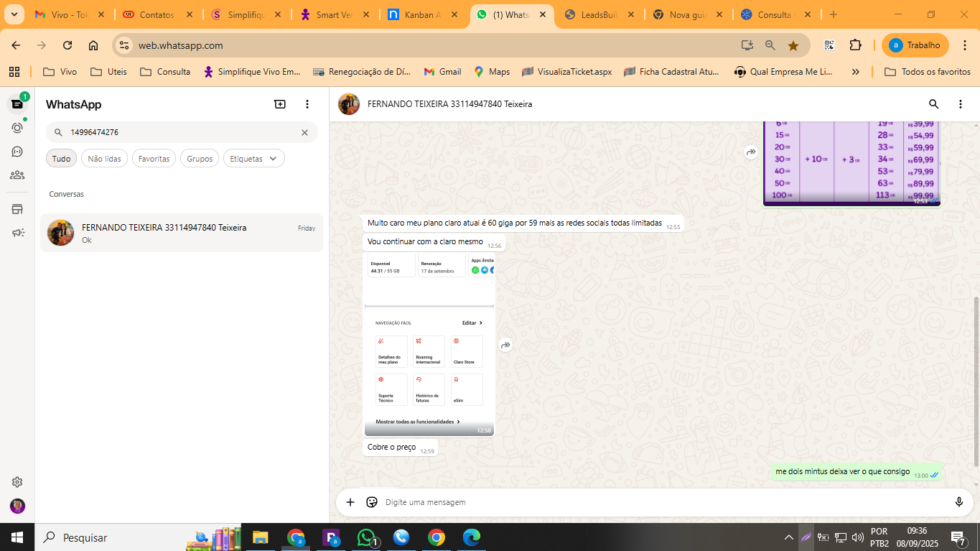Open the profile picture in sidebar bottom
Screen dimensions: 980x551
17,506
